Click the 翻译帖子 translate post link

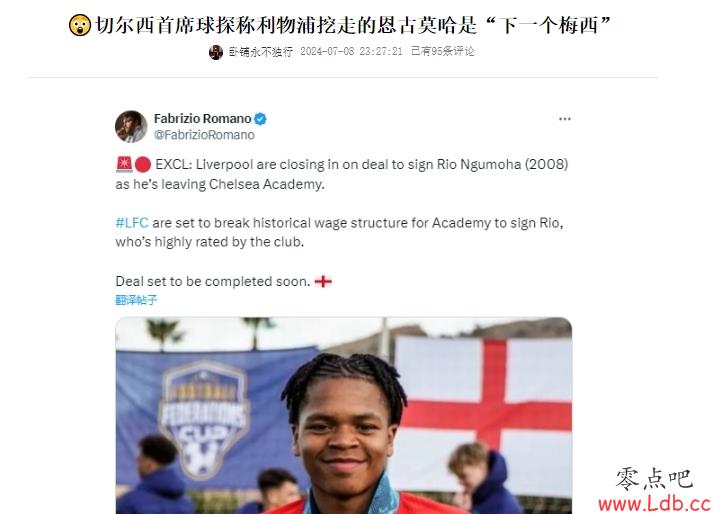click(x=136, y=300)
